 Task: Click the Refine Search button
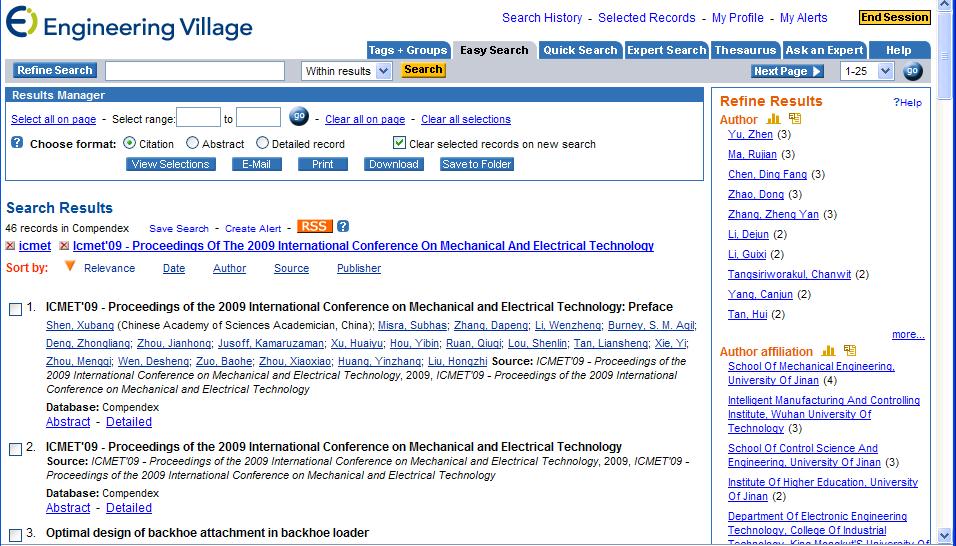click(x=54, y=71)
